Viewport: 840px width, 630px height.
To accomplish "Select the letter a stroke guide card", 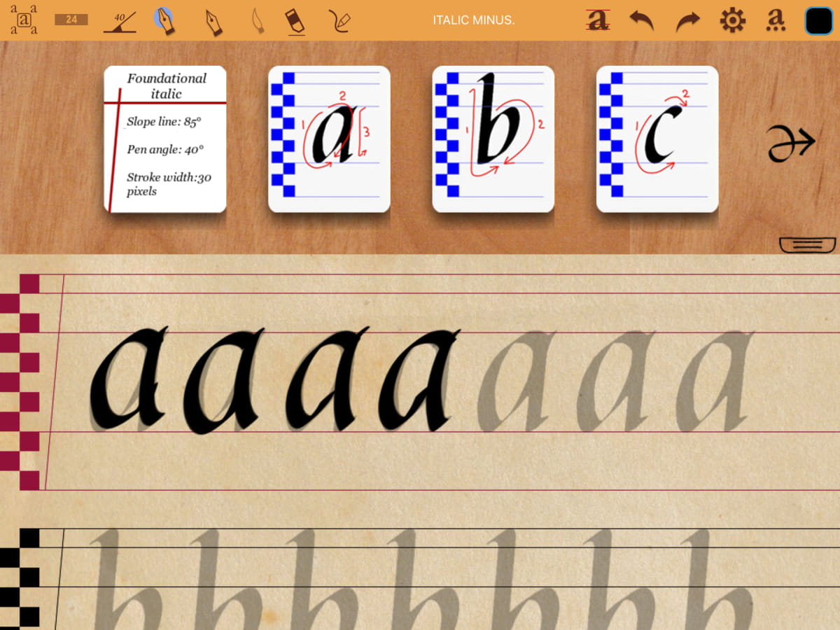I will [329, 139].
